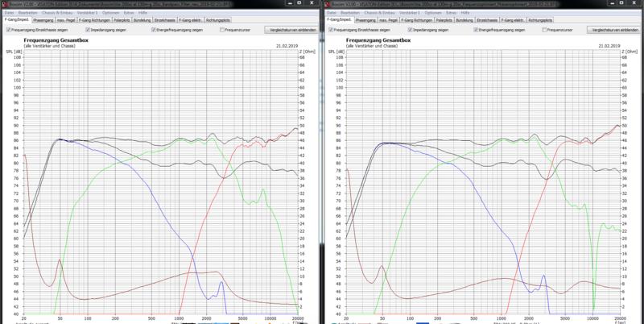The height and width of the screenshot is (324, 644).
Task: Switch to 'Phasengang' tab in left window
Action: point(43,19)
